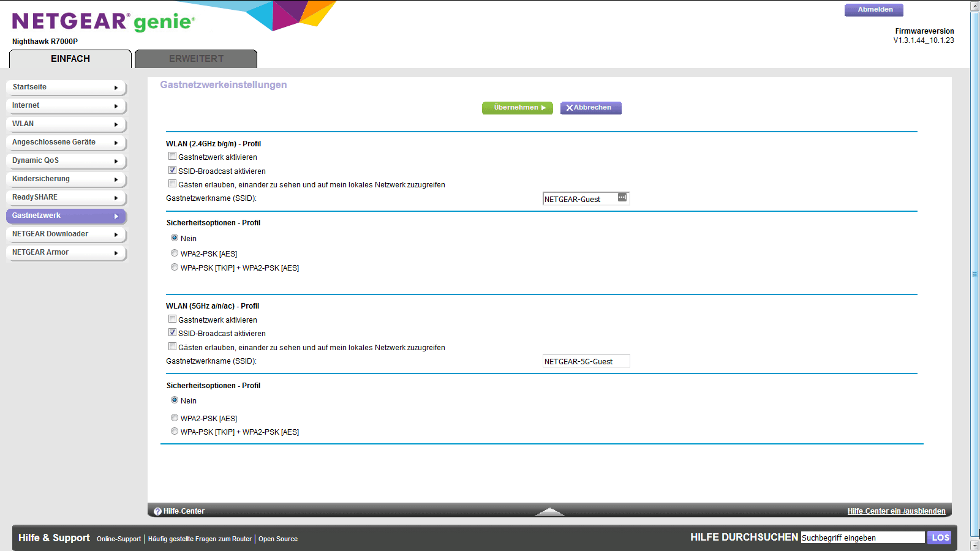
Task: Click the arrow next to Internet
Action: pos(116,106)
